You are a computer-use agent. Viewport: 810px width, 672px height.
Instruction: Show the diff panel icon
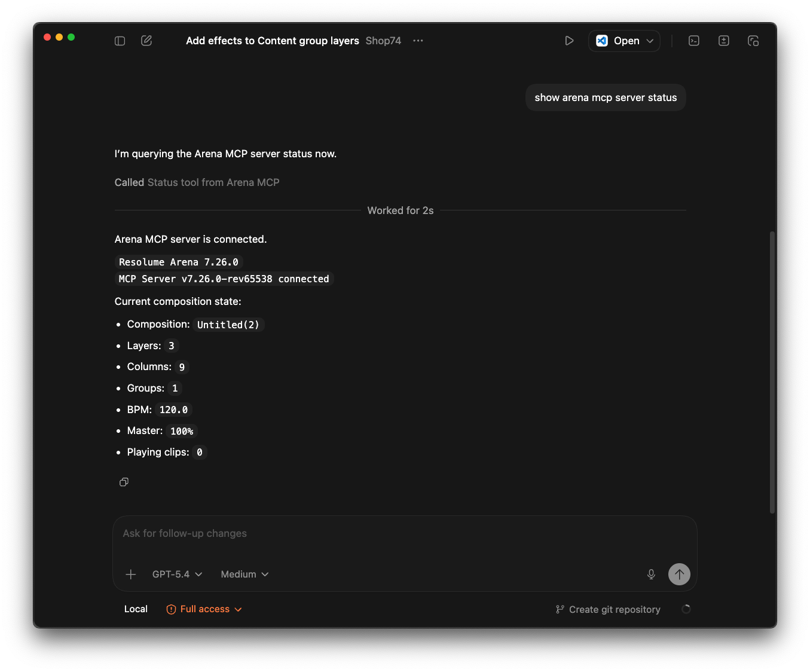click(724, 41)
